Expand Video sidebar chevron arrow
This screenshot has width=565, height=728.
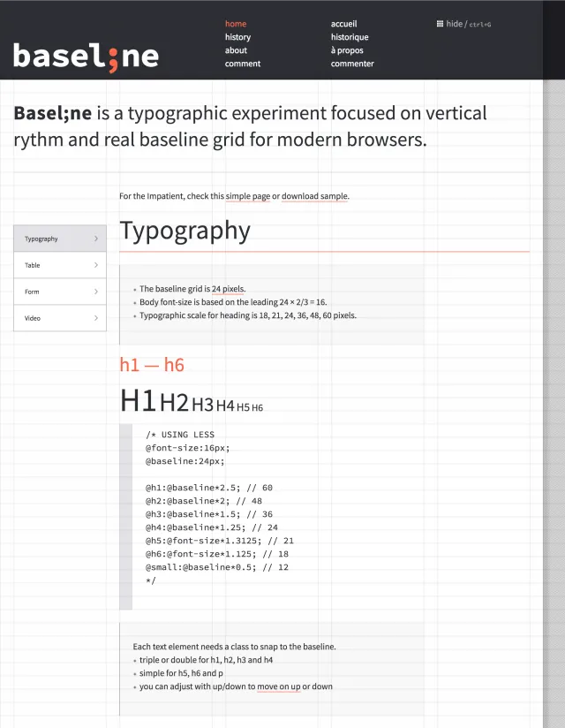tap(96, 318)
